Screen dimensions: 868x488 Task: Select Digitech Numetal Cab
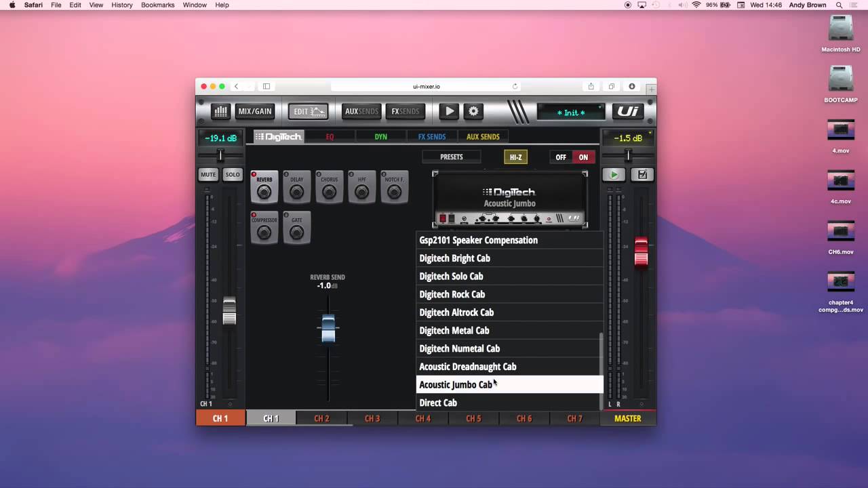click(509, 348)
